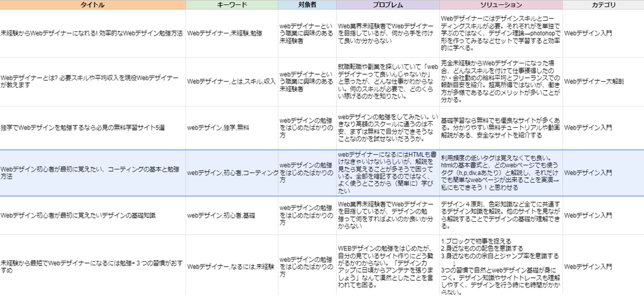Select keyword cell Webデザイナー,とは,スキル,収入

(x=232, y=82)
